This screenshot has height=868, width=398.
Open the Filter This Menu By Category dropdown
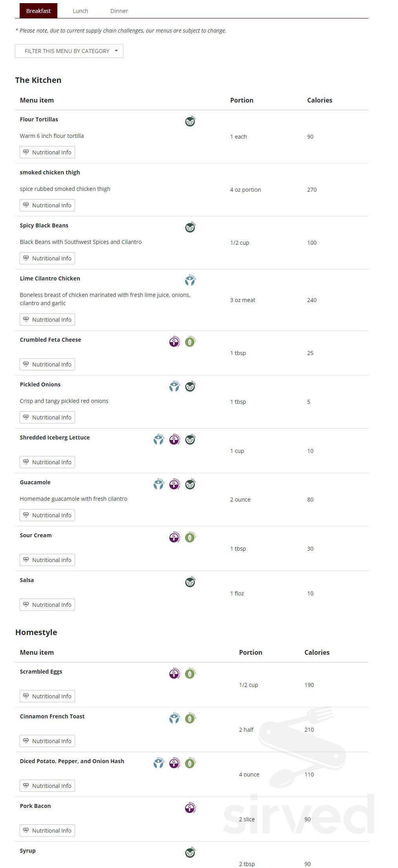(x=69, y=51)
